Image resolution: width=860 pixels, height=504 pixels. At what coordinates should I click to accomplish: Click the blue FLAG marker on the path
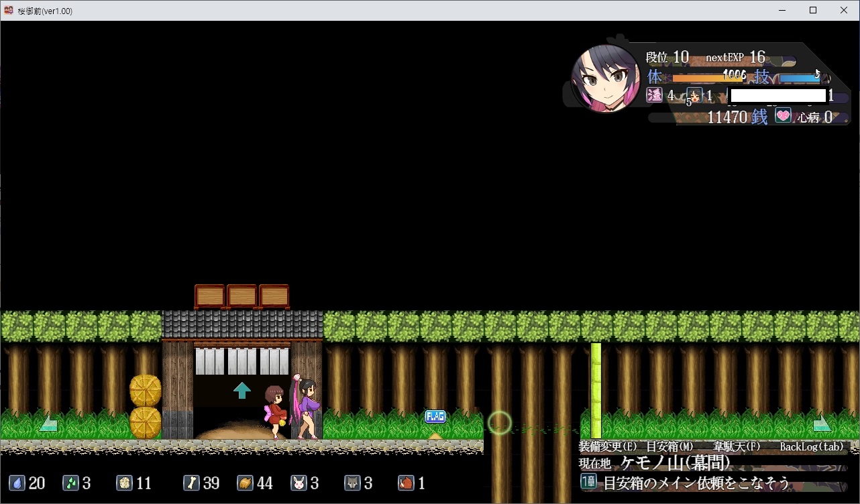[x=435, y=417]
